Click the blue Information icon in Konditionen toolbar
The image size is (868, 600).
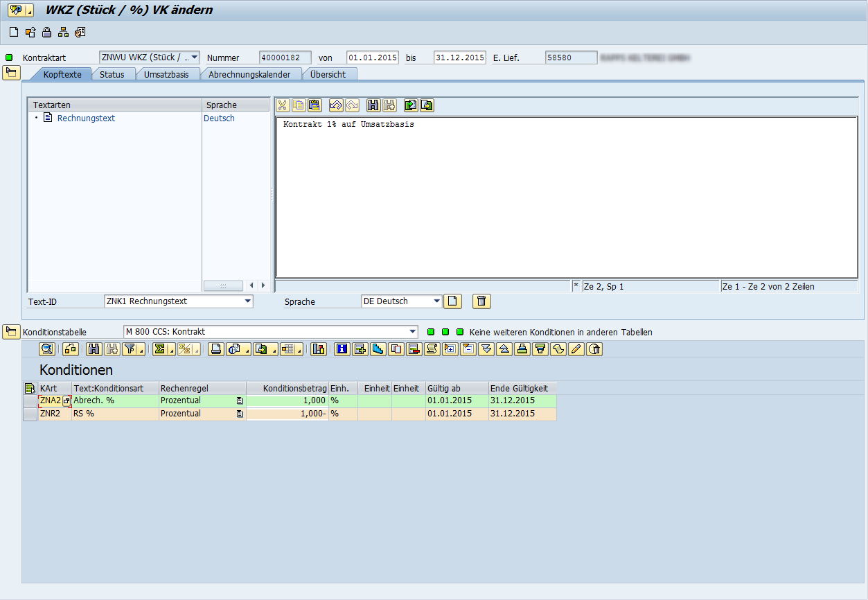point(342,349)
